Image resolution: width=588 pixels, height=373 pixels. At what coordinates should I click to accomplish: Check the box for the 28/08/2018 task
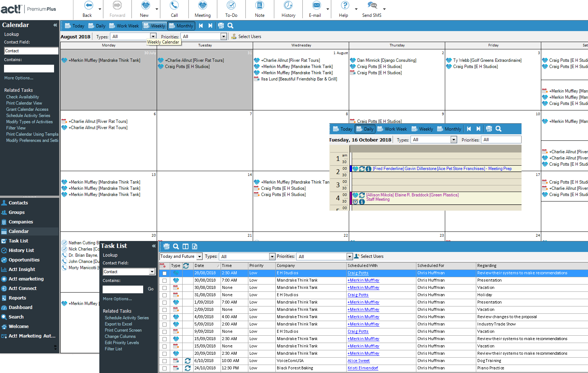(164, 273)
